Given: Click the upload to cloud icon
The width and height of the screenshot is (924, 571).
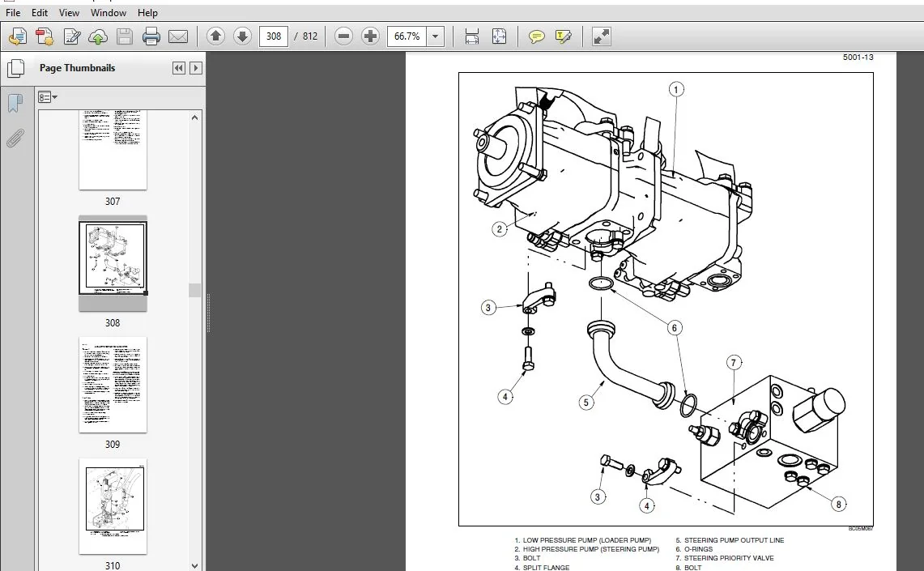Looking at the screenshot, I should (x=98, y=36).
